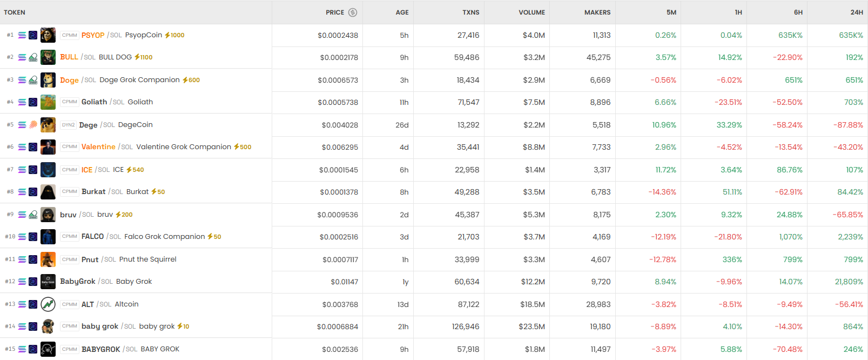The width and height of the screenshot is (868, 360).
Task: Open the PSYOP /SOL pair link
Action: (102, 35)
